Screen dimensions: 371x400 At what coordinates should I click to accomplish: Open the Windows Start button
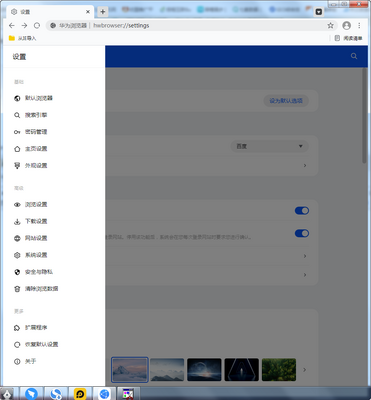[x=7, y=394]
